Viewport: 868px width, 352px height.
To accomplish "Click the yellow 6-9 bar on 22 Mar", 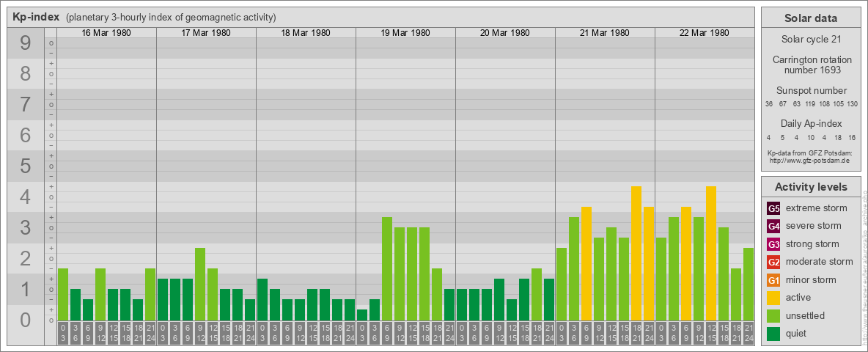I will [x=686, y=263].
